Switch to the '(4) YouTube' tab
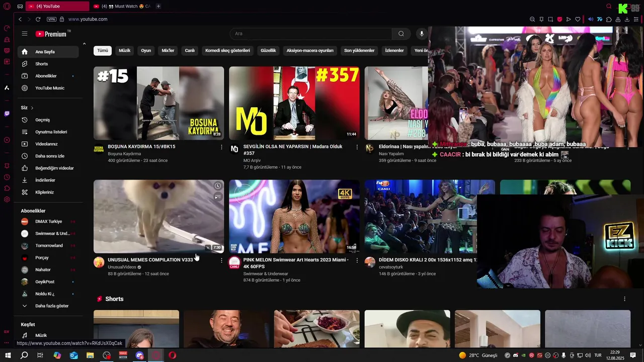 point(57,6)
